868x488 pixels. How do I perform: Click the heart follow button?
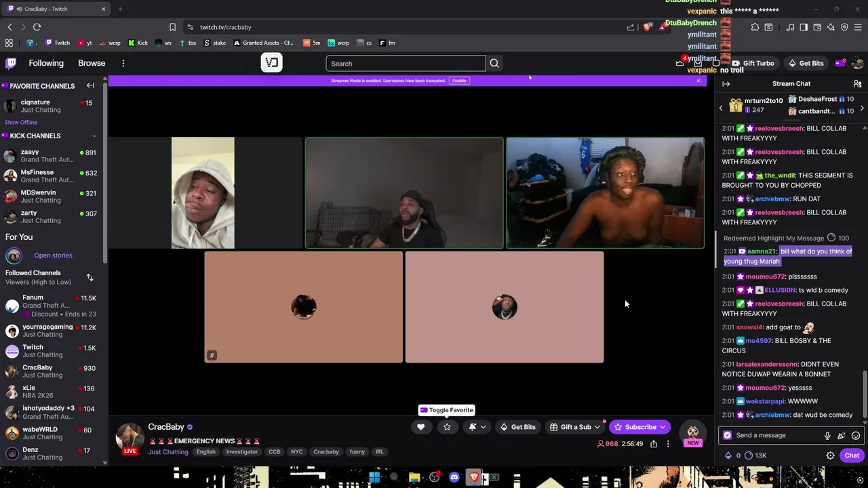click(x=420, y=427)
